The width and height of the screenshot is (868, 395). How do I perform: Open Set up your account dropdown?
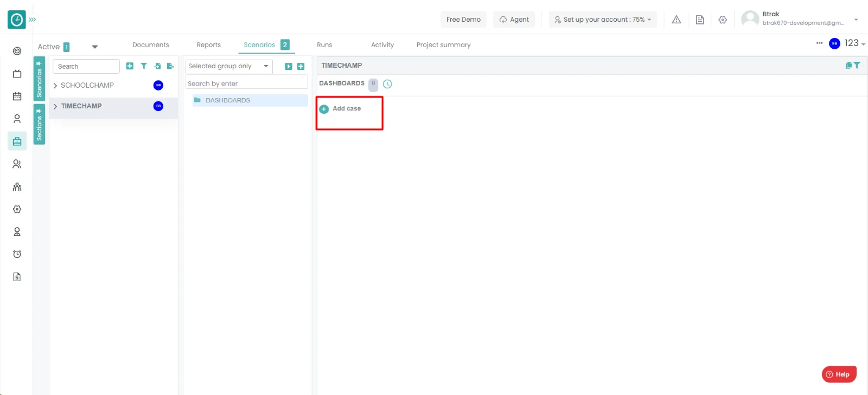point(602,20)
